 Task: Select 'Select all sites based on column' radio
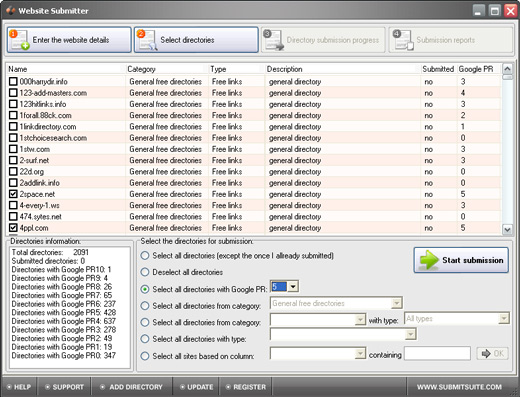pyautogui.click(x=145, y=356)
